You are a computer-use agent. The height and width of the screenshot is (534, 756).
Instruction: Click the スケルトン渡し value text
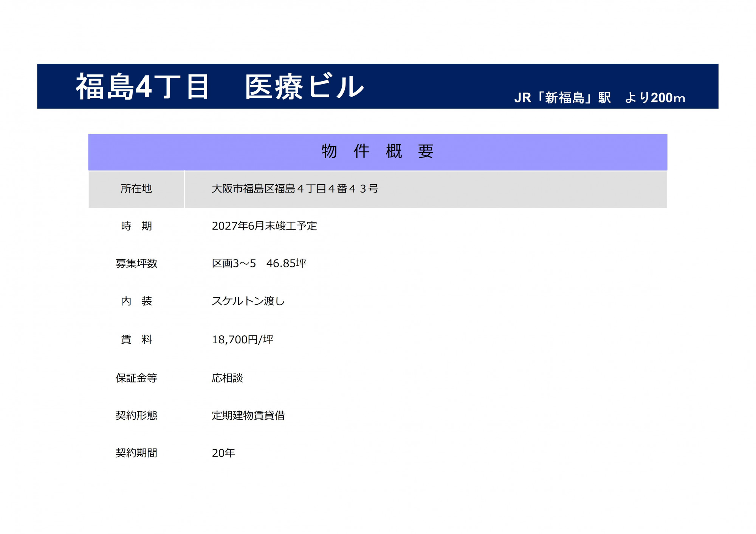click(x=248, y=301)
